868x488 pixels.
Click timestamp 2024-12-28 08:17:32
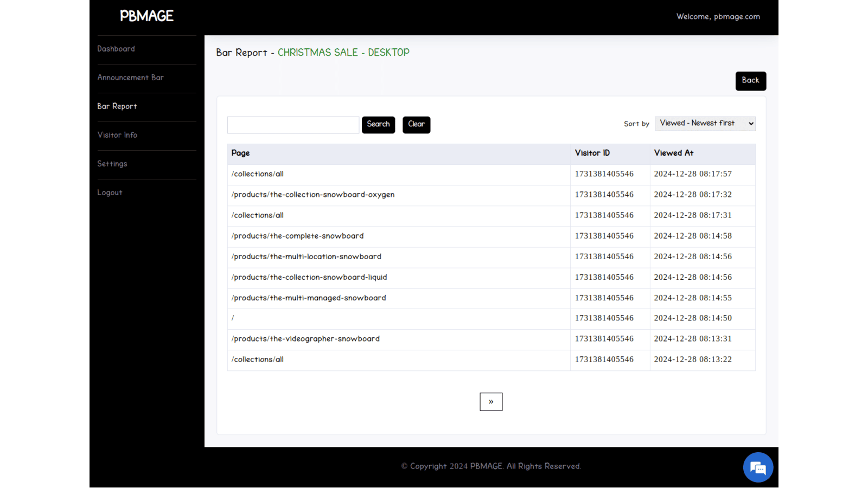coord(693,195)
